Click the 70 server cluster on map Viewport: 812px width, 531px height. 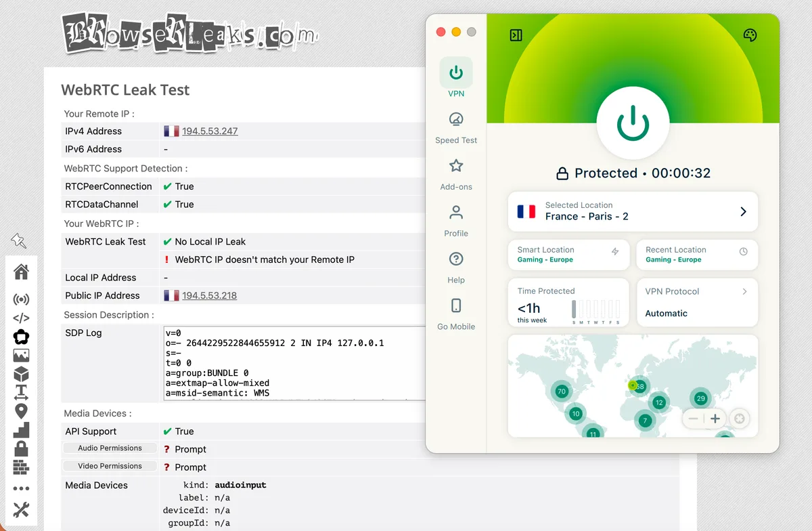point(561,391)
